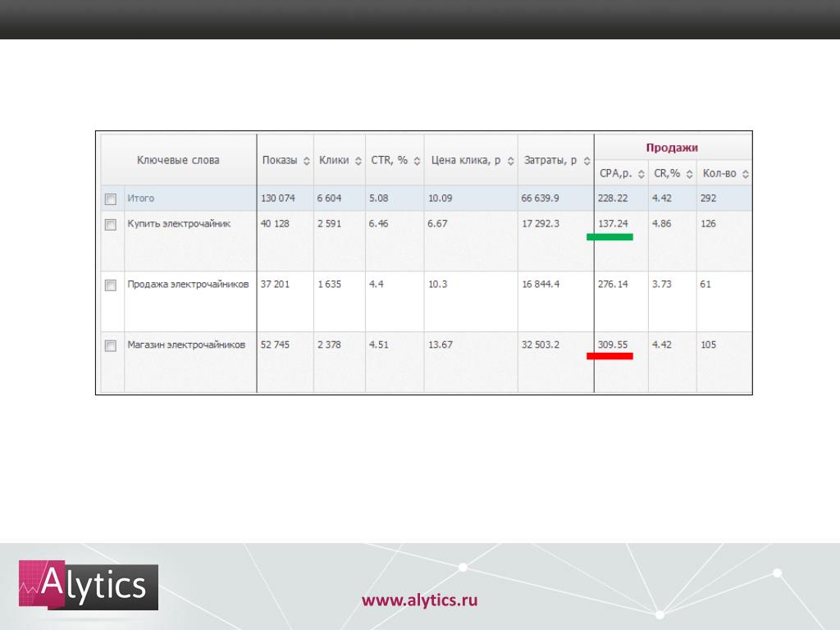This screenshot has height=630, width=840.
Task: Click the Клики header label
Action: coord(334,160)
